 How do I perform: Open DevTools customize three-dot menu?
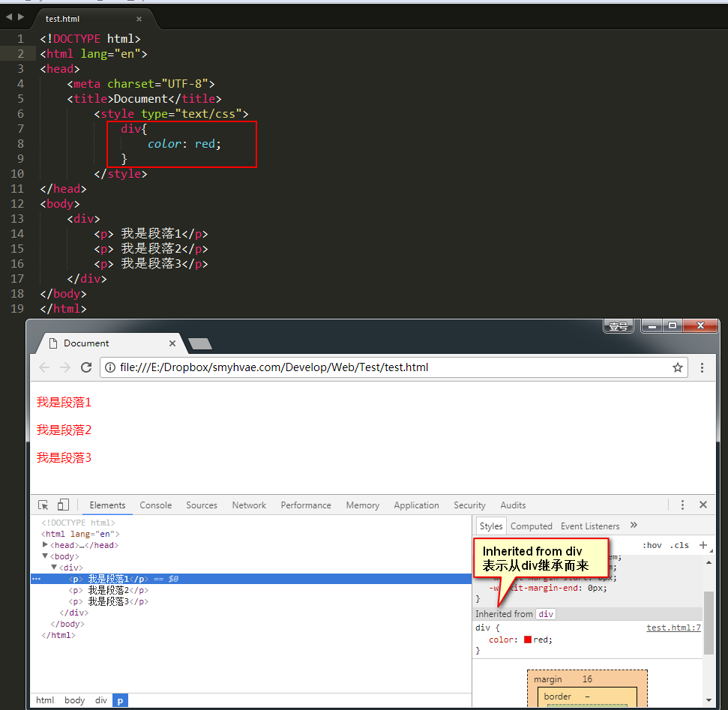coord(682,505)
